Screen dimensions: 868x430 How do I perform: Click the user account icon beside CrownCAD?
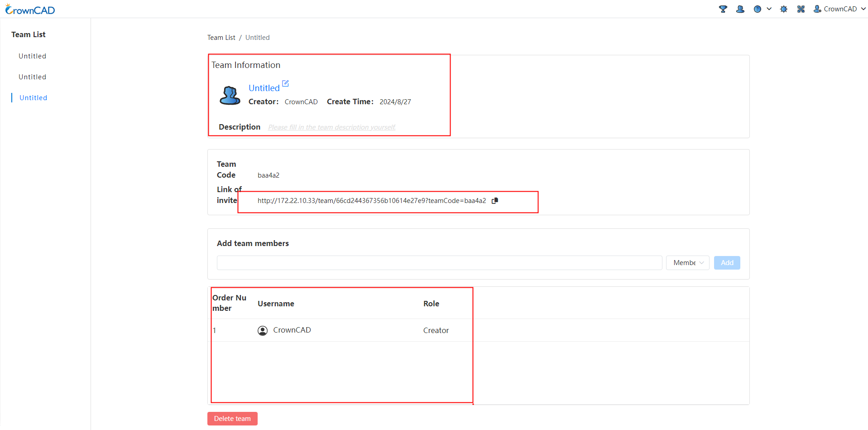coord(817,9)
